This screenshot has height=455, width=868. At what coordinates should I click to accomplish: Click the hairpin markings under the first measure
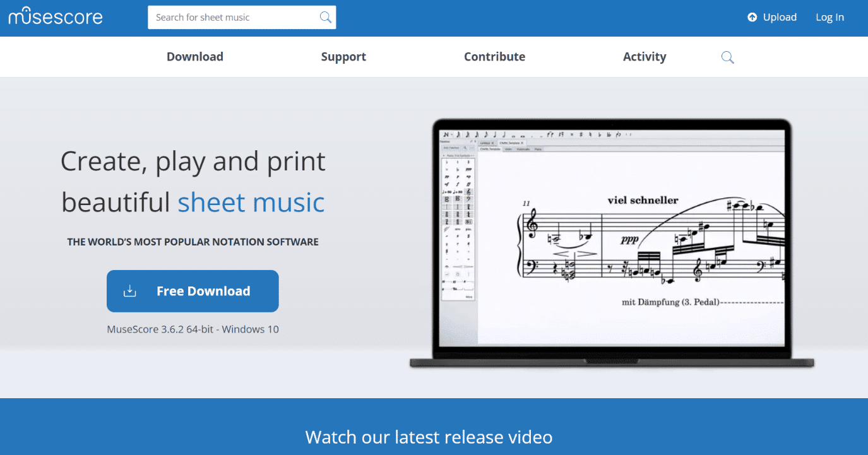click(573, 253)
